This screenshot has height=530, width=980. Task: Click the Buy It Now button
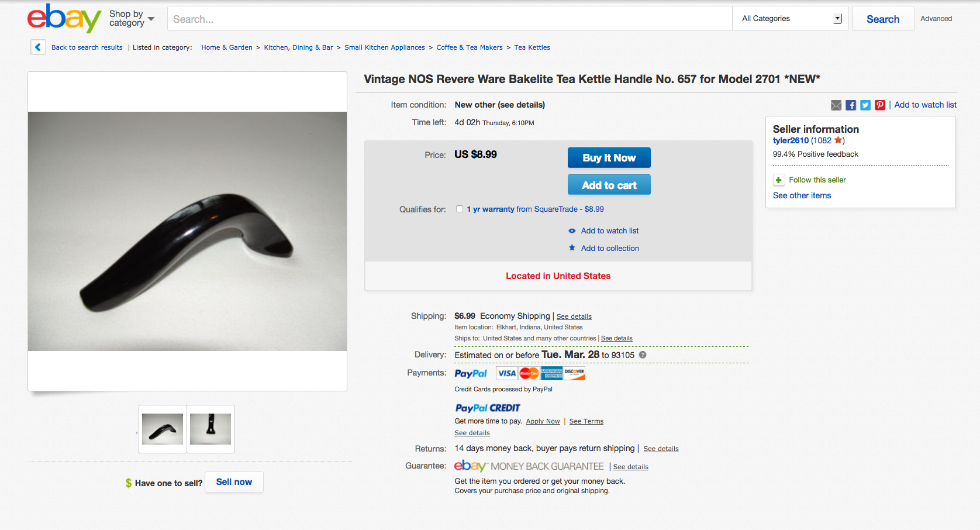[x=609, y=158]
